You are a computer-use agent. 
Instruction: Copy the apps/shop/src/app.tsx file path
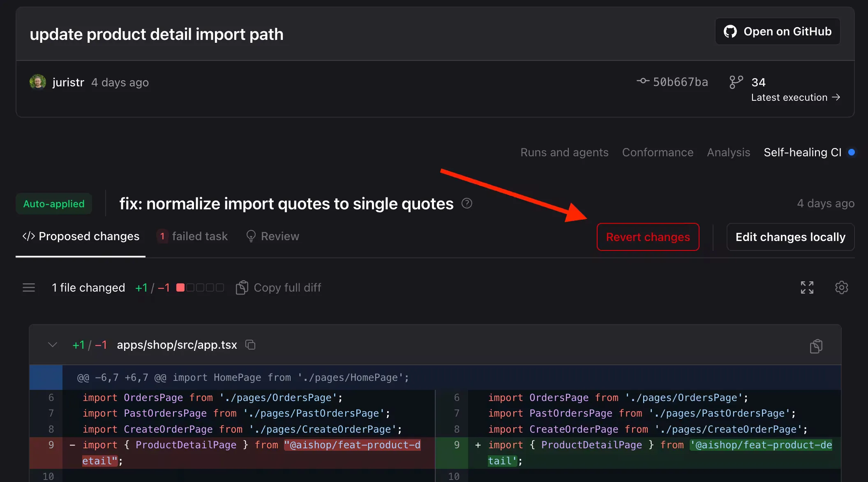click(250, 345)
